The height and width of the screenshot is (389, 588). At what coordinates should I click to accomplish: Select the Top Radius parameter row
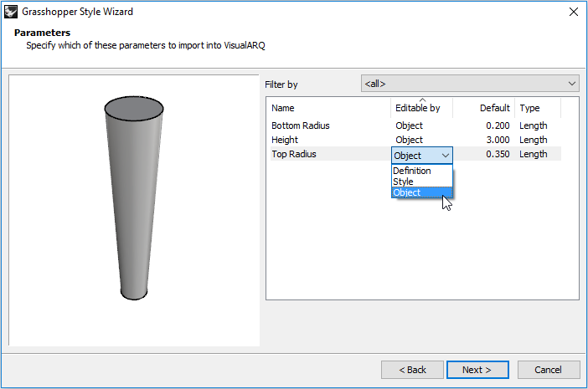tap(415, 154)
